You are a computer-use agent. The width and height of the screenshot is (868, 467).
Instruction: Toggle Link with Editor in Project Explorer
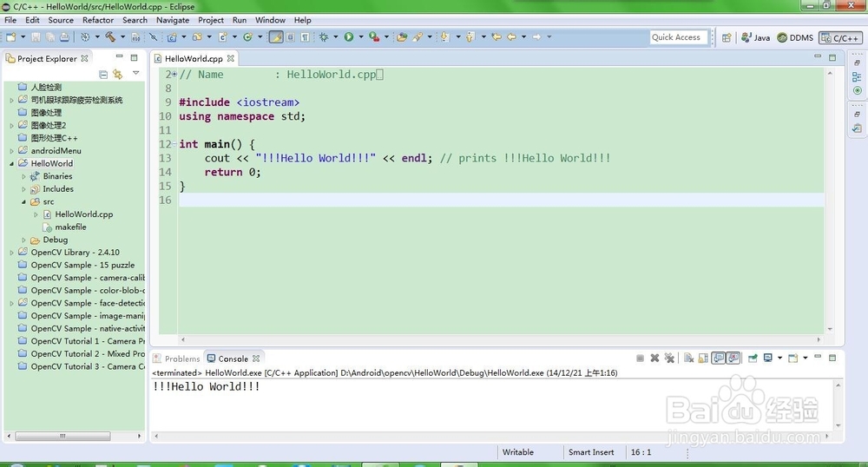point(117,74)
